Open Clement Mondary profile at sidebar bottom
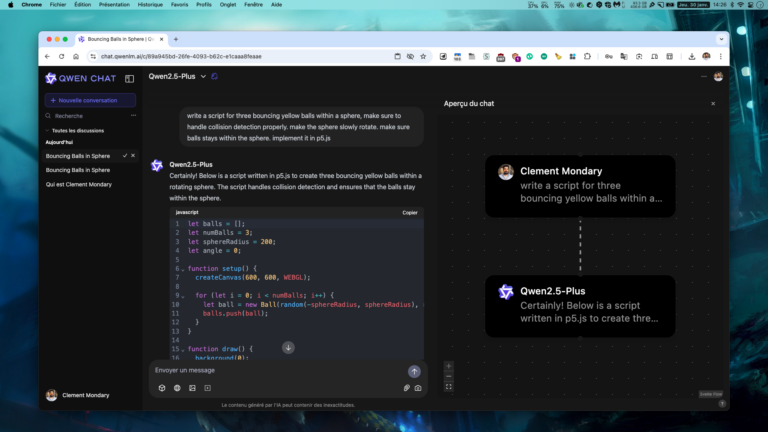This screenshot has height=432, width=768. [x=78, y=395]
